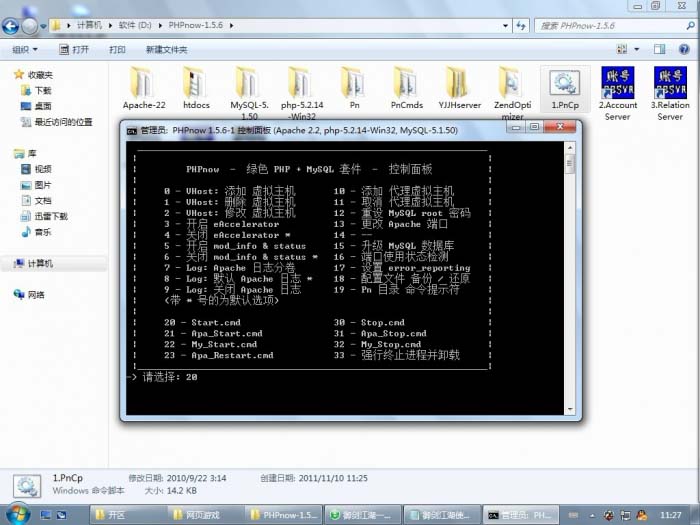
Task: Click the 新建文件夹 button
Action: [x=166, y=49]
